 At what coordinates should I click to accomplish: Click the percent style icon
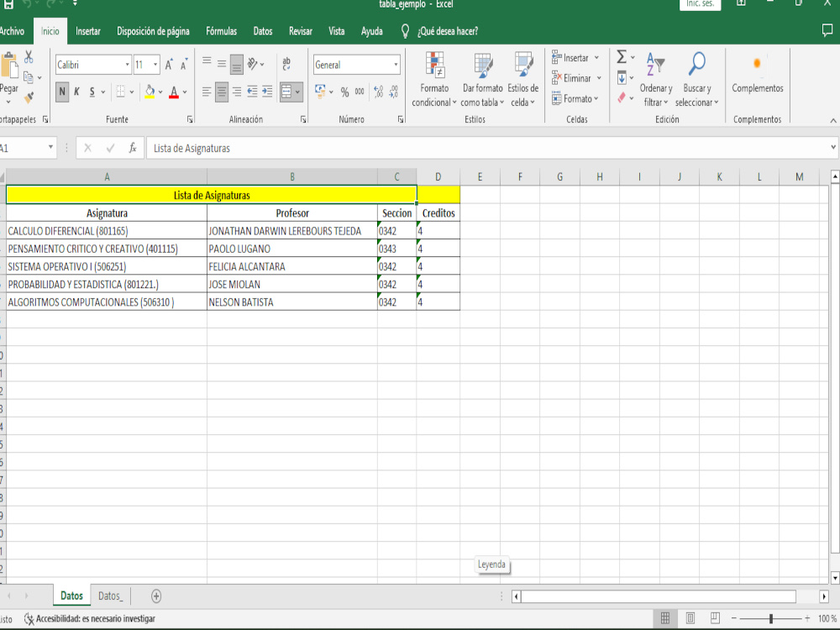[x=344, y=92]
